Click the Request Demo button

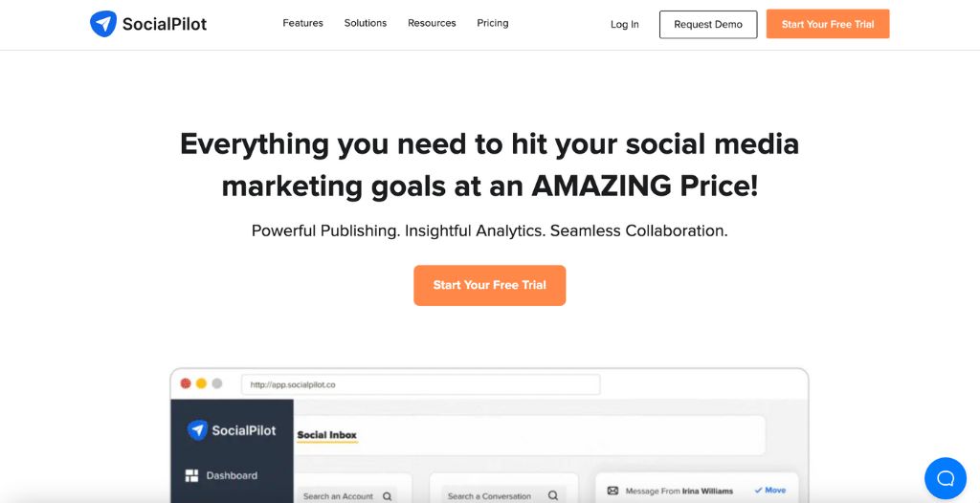coord(708,24)
